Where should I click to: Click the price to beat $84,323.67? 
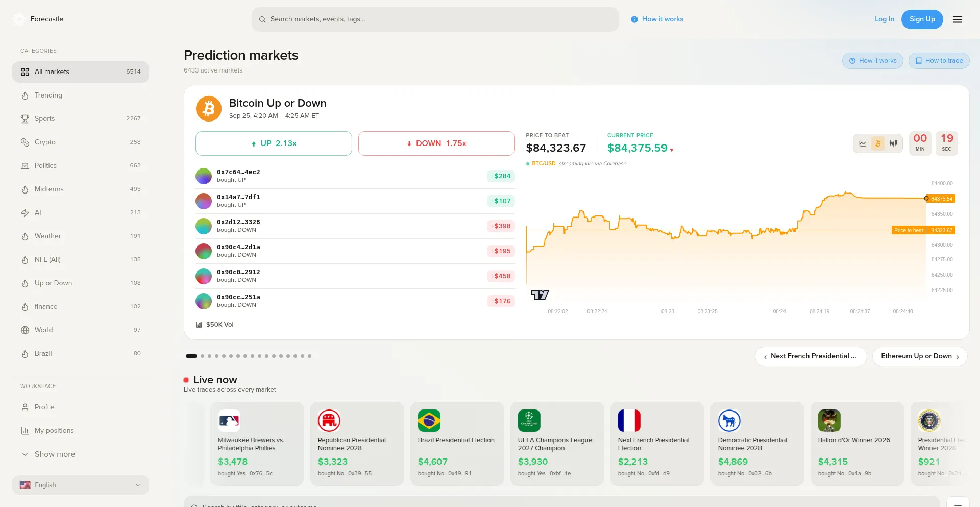pyautogui.click(x=556, y=148)
